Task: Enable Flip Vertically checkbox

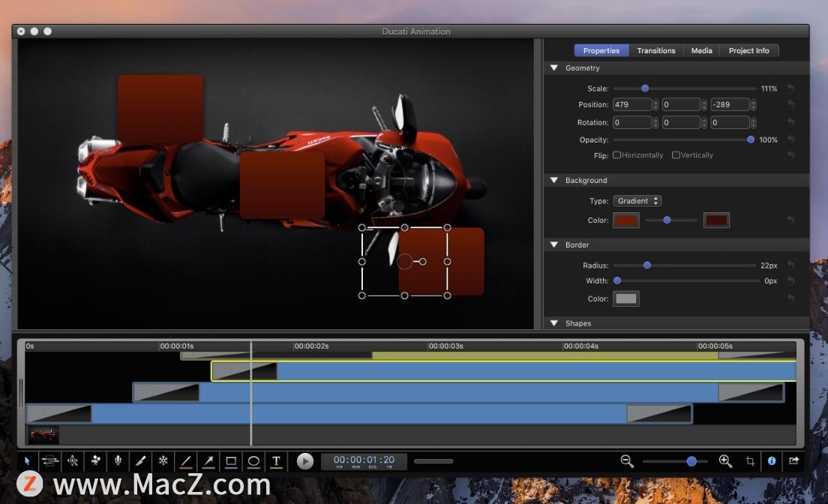Action: click(x=676, y=154)
